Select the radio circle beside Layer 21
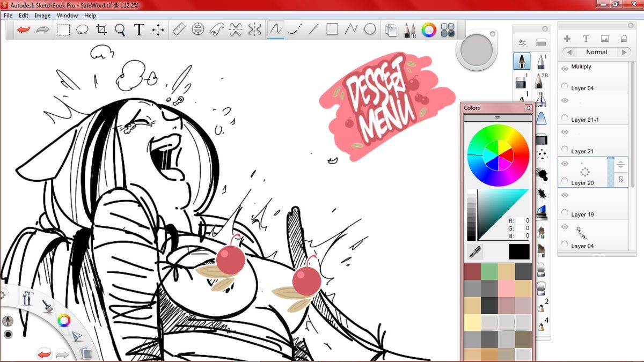Screen dimensions: 644x362 (x=565, y=149)
